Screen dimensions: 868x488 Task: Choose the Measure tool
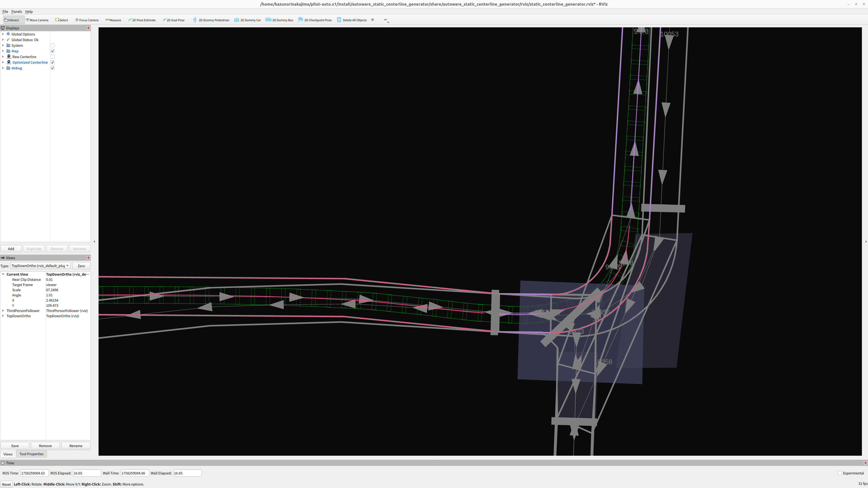[113, 20]
